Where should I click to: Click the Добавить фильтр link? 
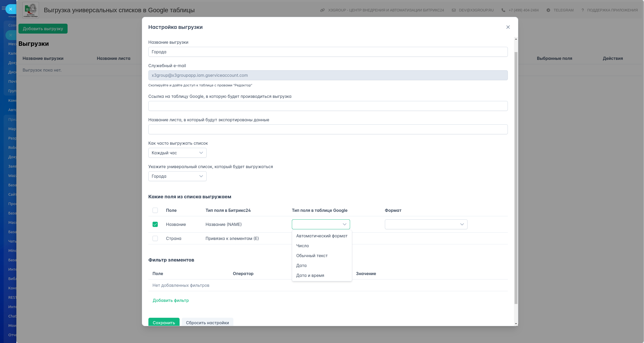(x=170, y=300)
